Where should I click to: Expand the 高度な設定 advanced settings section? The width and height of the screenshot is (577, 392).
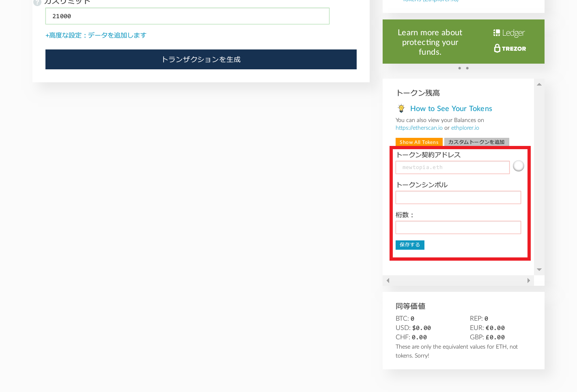[96, 35]
